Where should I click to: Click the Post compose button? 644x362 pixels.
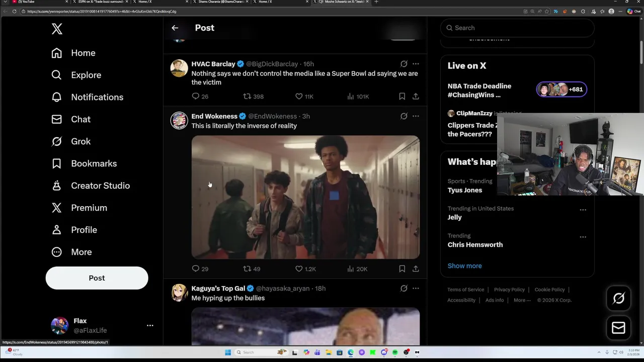coord(97,278)
